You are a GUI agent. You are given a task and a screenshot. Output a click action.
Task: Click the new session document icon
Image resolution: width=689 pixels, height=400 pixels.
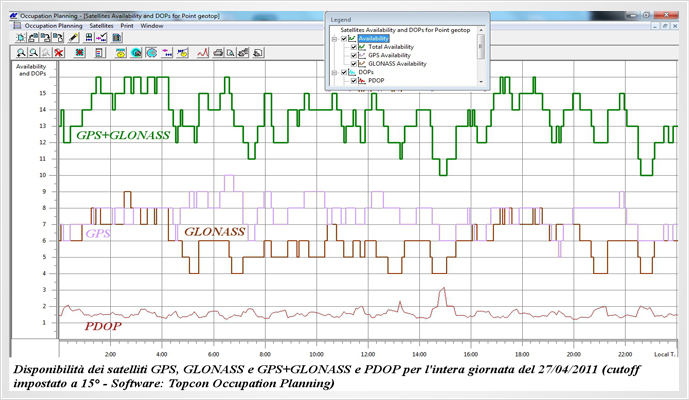coord(21,37)
